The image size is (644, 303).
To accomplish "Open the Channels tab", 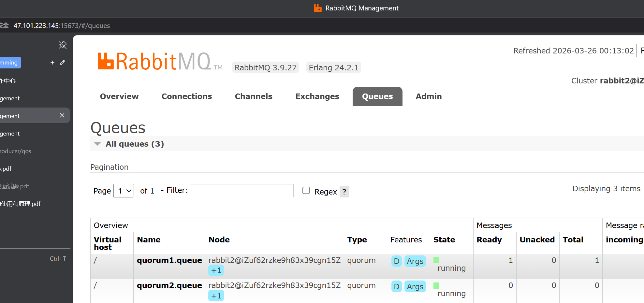I will point(254,96).
